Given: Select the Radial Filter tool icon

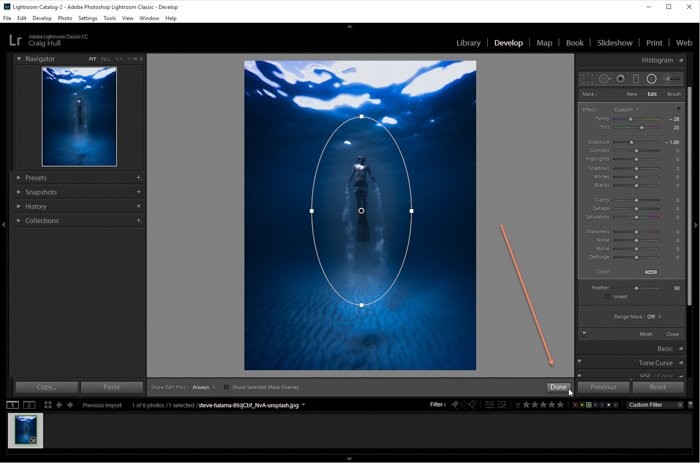Looking at the screenshot, I should pyautogui.click(x=651, y=79).
